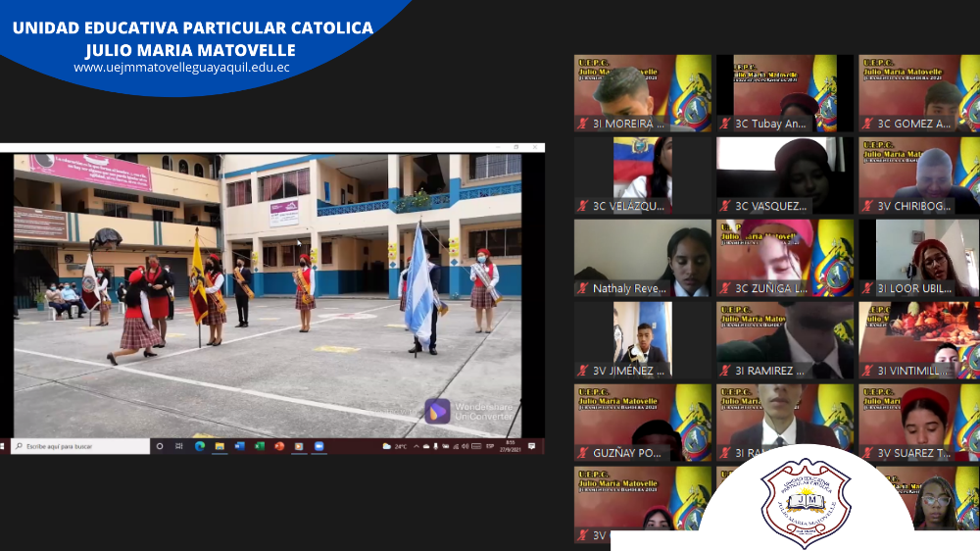Screen dimensions: 980x551
Task: Select the 3V SUAREZ T... participant video
Action: click(x=919, y=423)
